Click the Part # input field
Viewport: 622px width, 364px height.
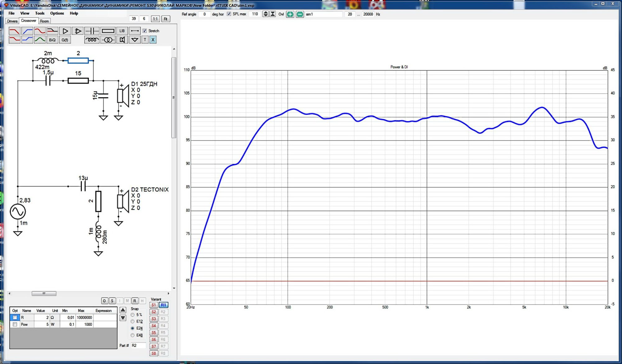(138, 345)
